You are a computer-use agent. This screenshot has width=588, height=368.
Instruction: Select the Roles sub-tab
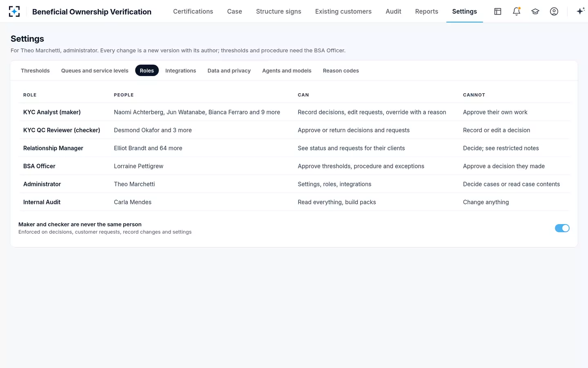147,71
